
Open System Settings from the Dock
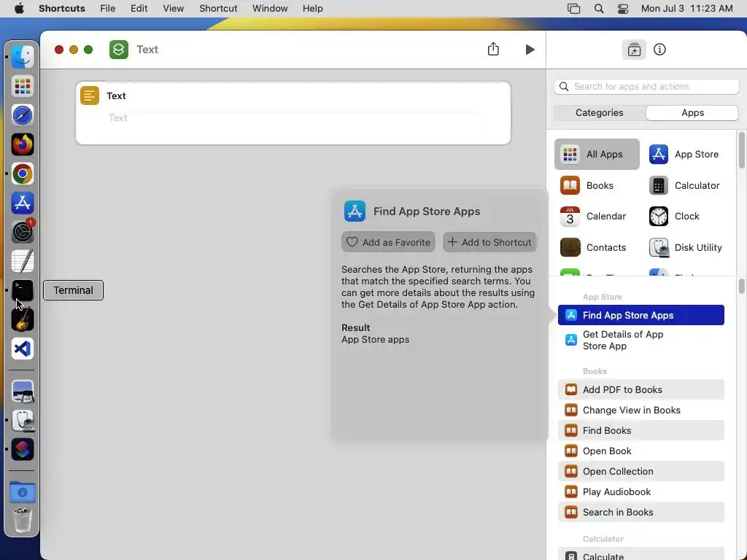pyautogui.click(x=23, y=233)
